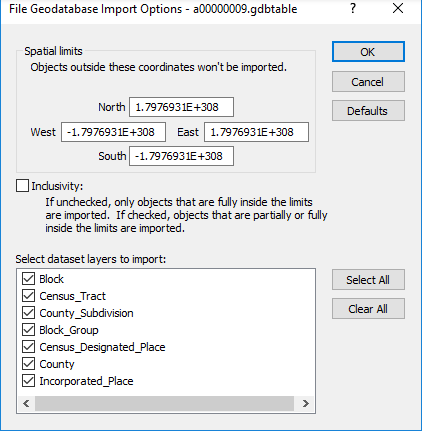Click Select All layers button
The height and width of the screenshot is (431, 422).
coord(368,280)
